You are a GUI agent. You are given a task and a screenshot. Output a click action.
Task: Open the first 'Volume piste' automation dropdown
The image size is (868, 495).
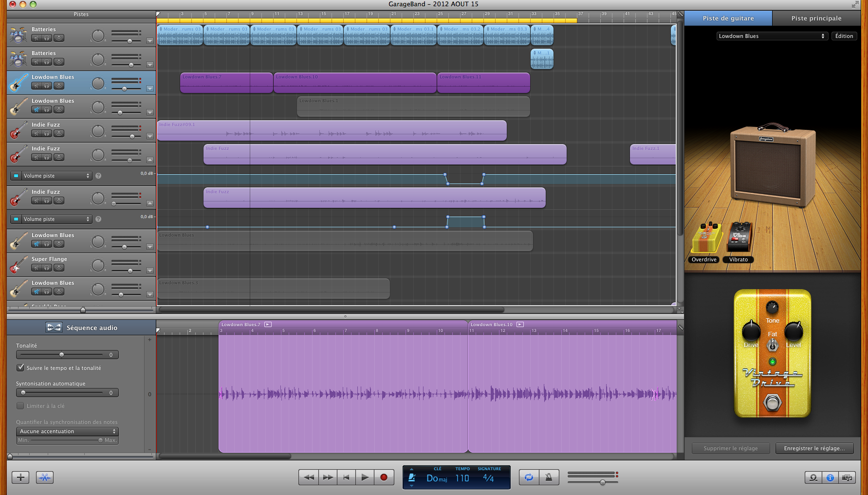click(x=56, y=176)
